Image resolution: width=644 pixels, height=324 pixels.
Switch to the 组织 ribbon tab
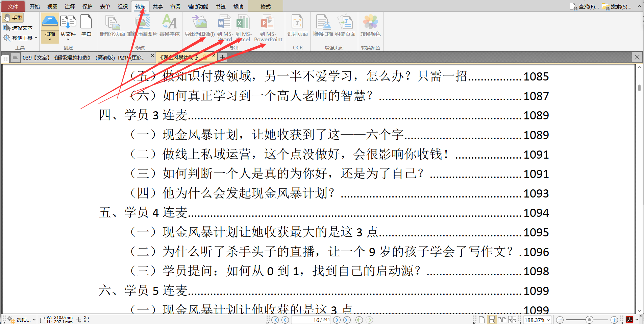click(123, 6)
